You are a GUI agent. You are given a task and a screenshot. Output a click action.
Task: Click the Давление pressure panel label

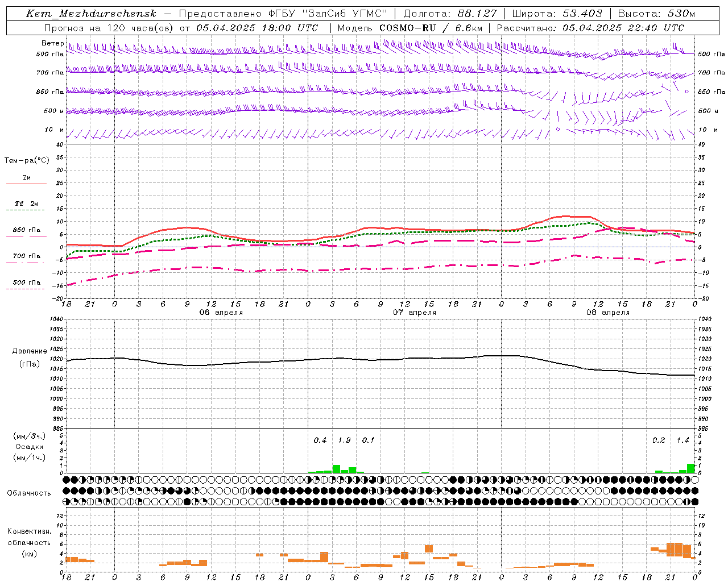click(30, 351)
